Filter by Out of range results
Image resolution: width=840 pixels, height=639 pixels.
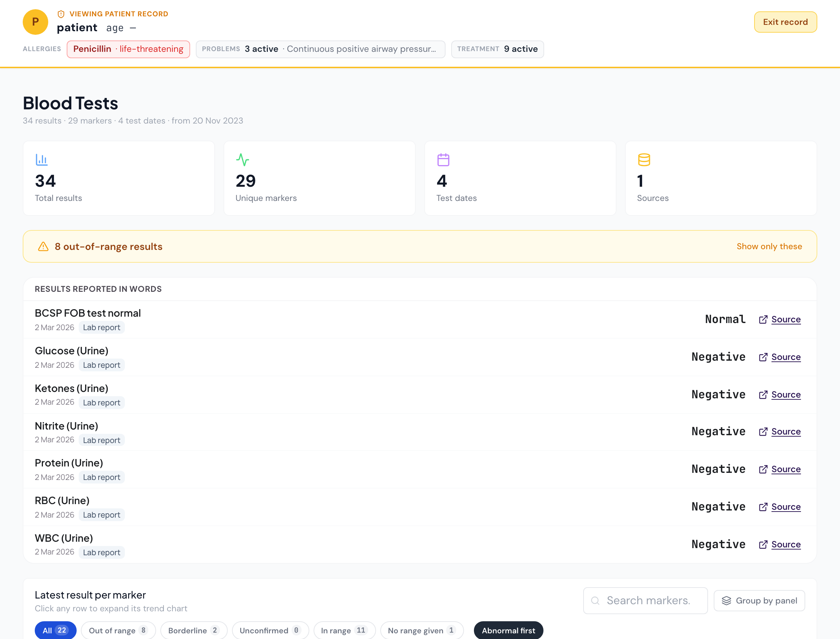(118, 630)
